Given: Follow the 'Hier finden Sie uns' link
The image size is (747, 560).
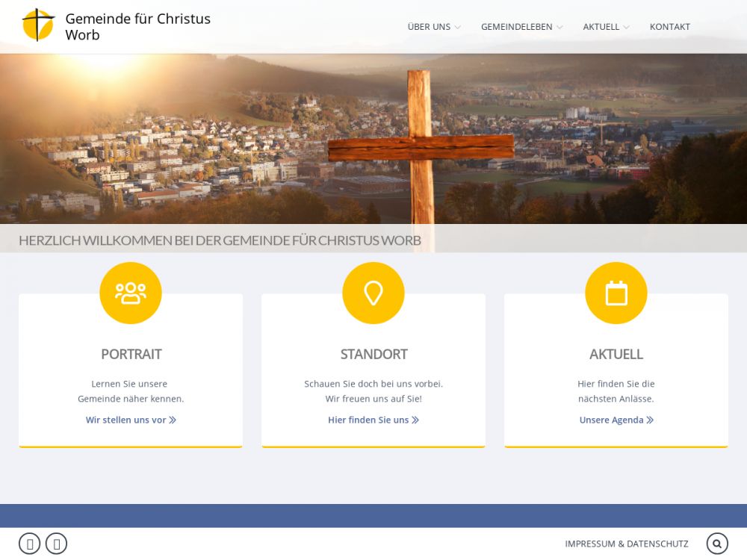Looking at the screenshot, I should tap(373, 420).
